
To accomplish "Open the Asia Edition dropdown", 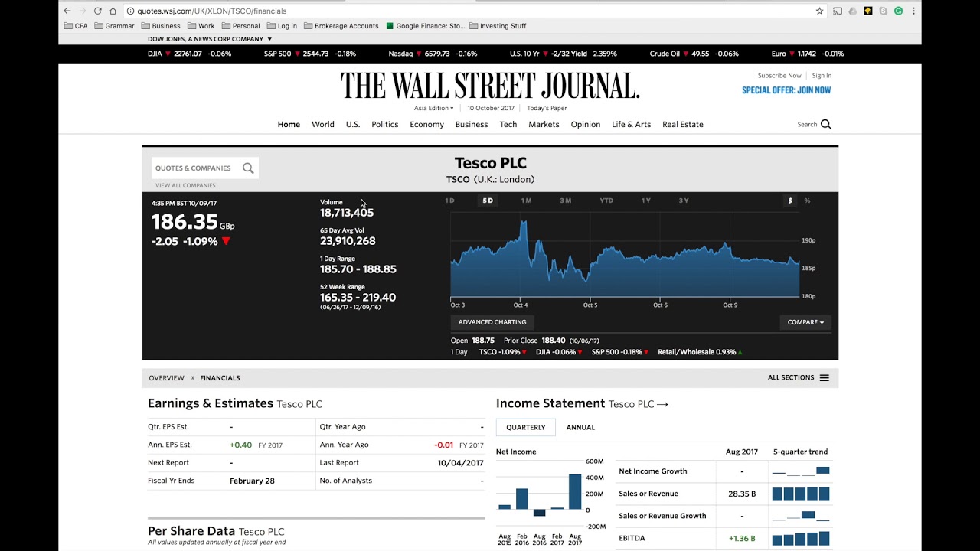I will (433, 108).
